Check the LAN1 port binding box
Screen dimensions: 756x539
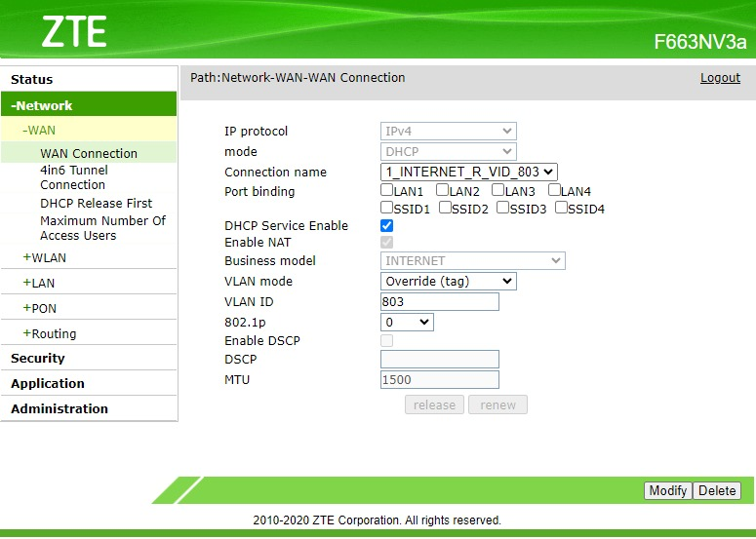(387, 191)
